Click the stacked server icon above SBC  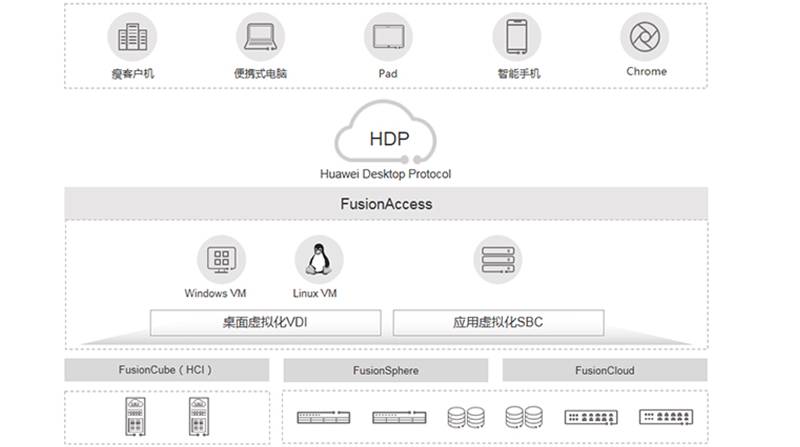click(x=498, y=260)
